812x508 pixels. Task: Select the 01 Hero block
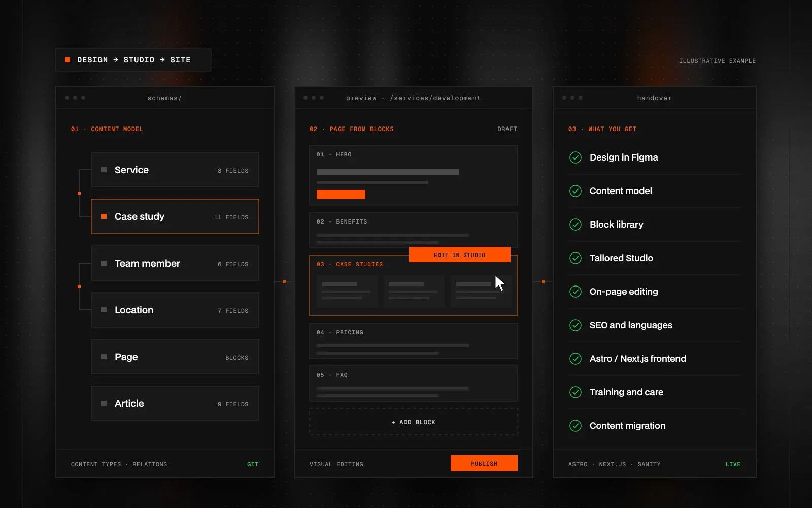(414, 175)
